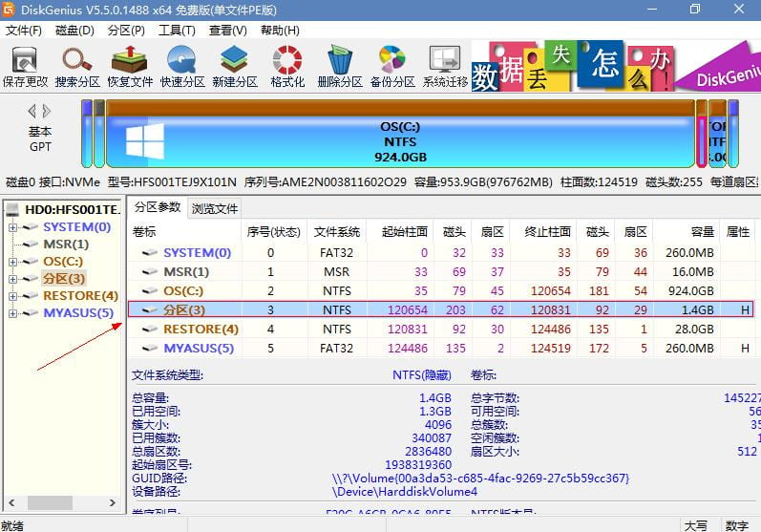Expand the OS(C:) tree node
Image resolution: width=761 pixels, height=532 pixels.
[13, 262]
